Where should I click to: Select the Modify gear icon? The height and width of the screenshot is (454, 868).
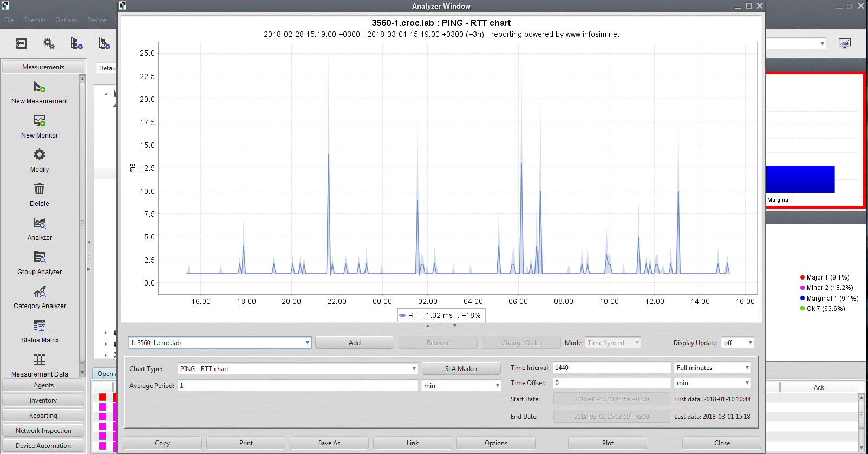tap(40, 155)
